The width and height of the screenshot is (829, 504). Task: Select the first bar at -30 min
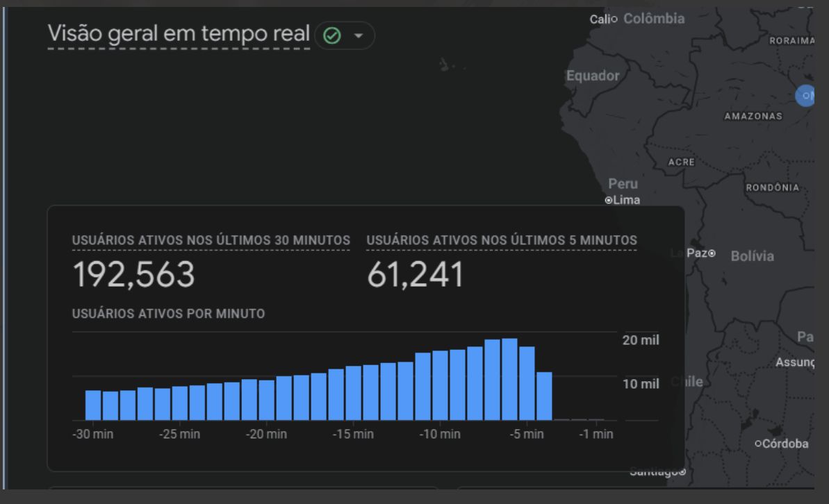tap(93, 405)
